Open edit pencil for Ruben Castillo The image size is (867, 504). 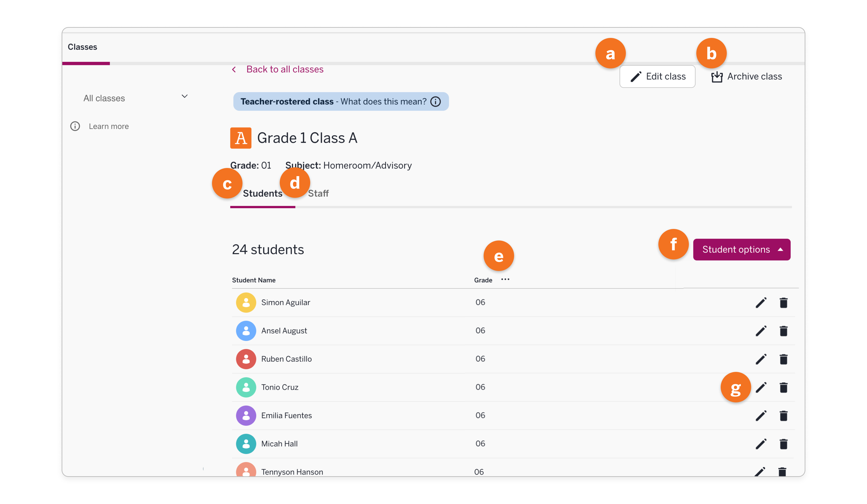761,359
